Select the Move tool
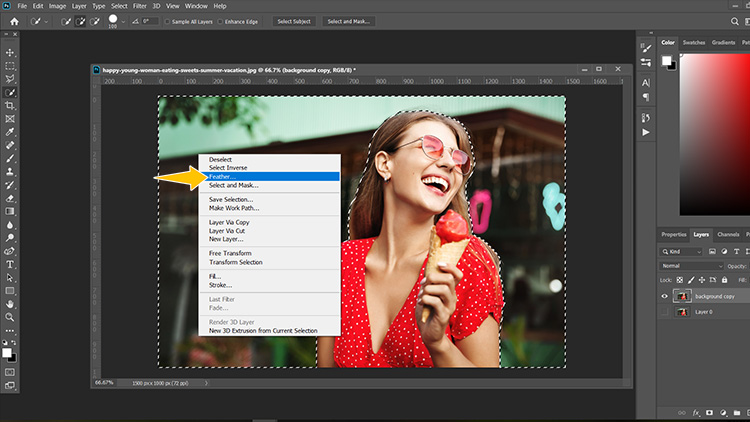This screenshot has width=750, height=422. coord(10,53)
